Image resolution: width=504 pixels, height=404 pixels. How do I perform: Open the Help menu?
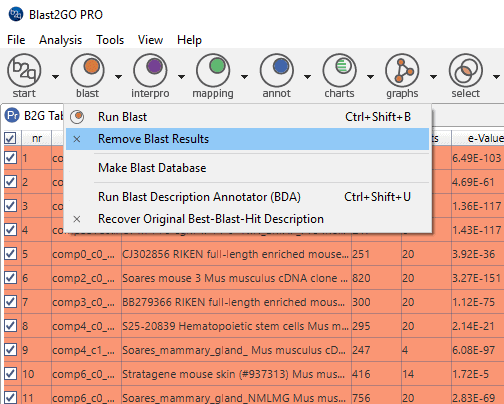click(x=189, y=40)
